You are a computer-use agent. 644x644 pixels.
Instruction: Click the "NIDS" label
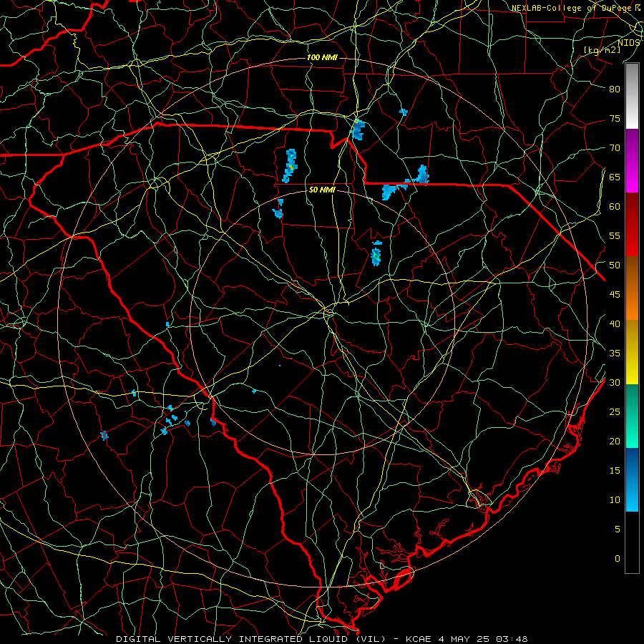click(628, 43)
